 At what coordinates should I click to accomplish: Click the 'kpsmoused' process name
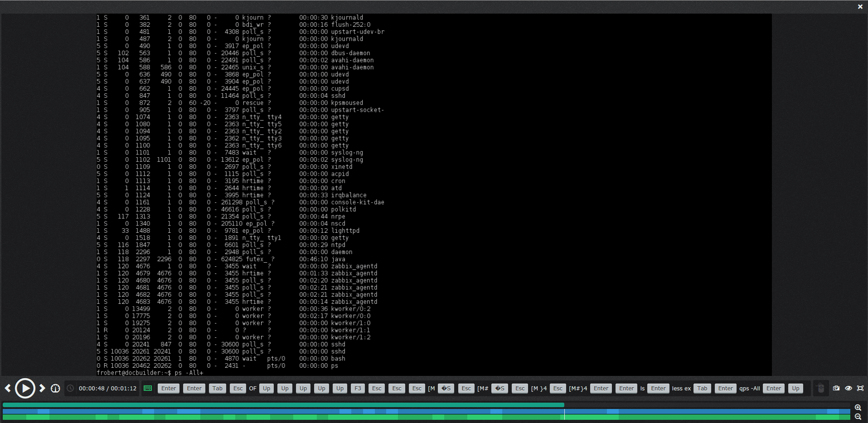pos(347,103)
